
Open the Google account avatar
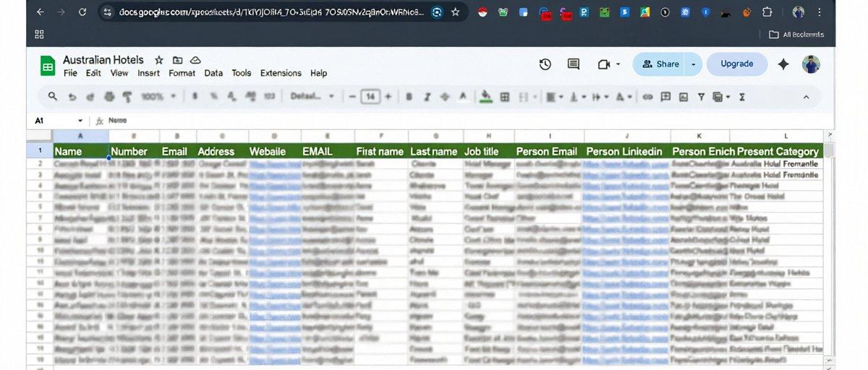[811, 64]
